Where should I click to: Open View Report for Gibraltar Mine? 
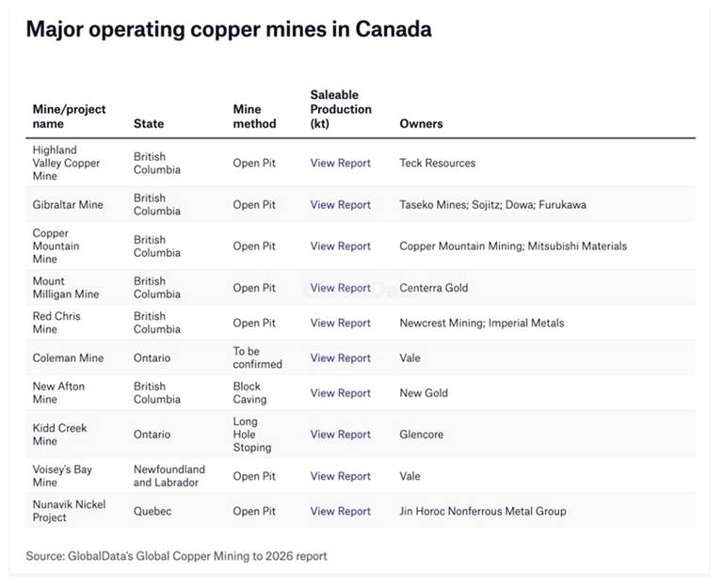(x=340, y=204)
